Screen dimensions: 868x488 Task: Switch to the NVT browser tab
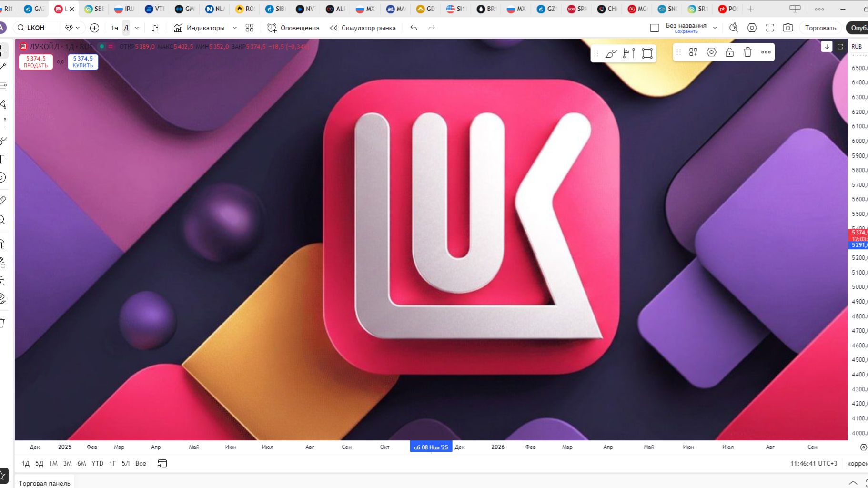click(x=305, y=9)
